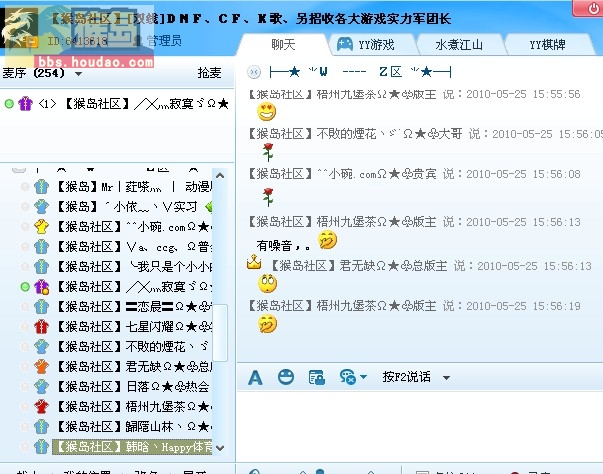Click the 管理员 role label in header
603x474 pixels.
pos(164,40)
